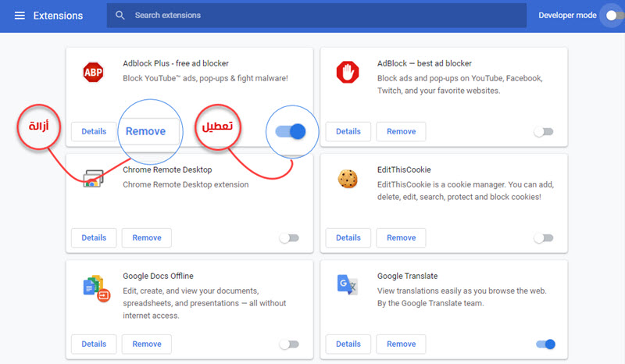Enable the EditThisCookie toggle
625x364 pixels.
pos(544,238)
